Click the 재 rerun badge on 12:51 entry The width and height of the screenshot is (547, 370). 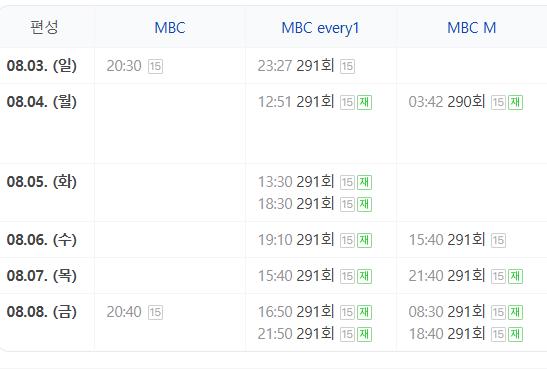(364, 103)
